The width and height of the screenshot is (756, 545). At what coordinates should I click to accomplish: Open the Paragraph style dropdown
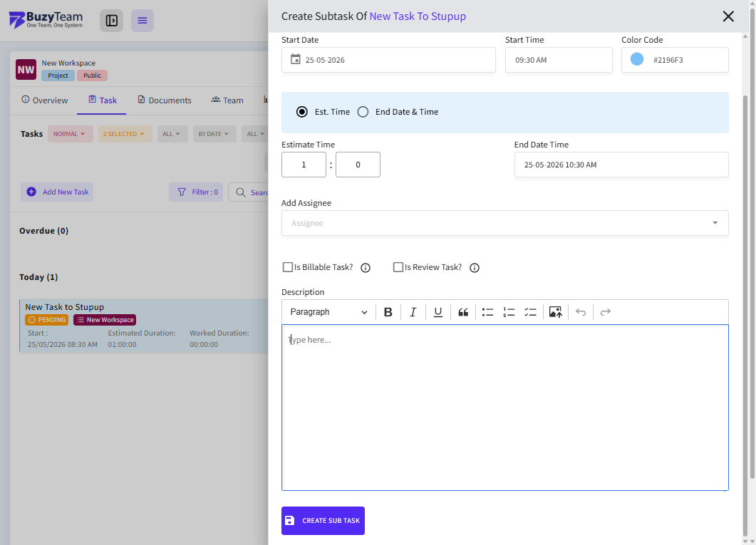(x=328, y=312)
